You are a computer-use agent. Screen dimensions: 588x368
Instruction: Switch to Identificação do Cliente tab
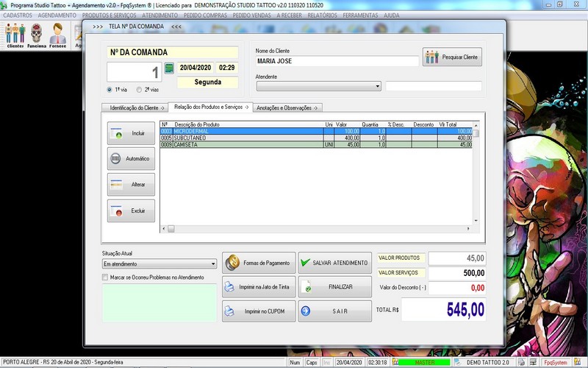coord(135,107)
